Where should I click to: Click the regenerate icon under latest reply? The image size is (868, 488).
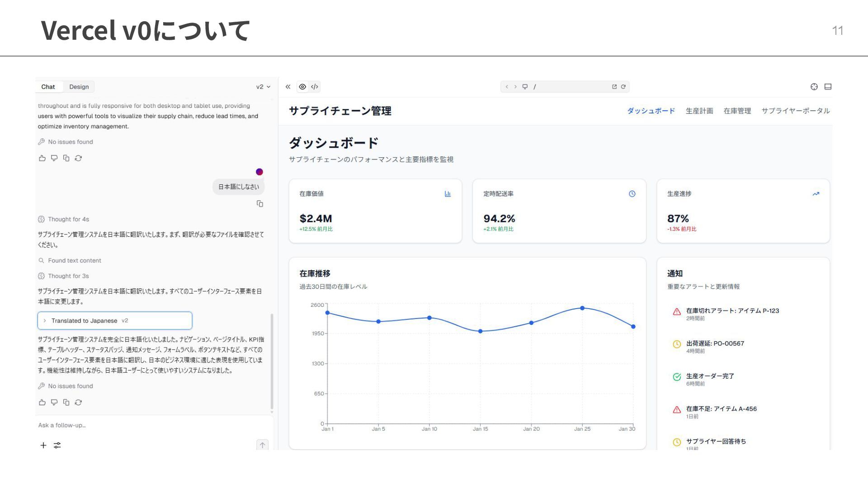(x=78, y=402)
